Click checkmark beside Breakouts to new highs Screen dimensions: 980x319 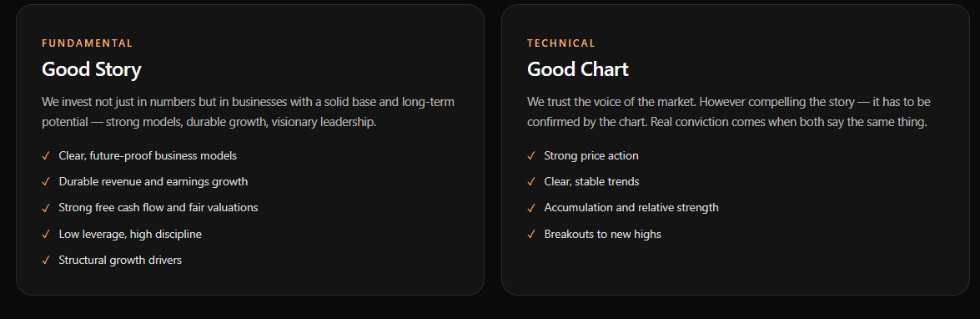click(531, 235)
